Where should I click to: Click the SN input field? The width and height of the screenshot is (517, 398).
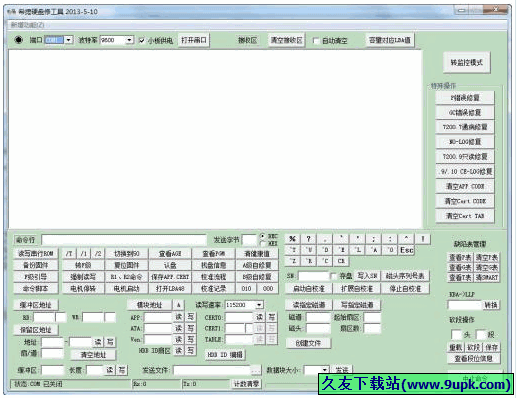coord(313,276)
